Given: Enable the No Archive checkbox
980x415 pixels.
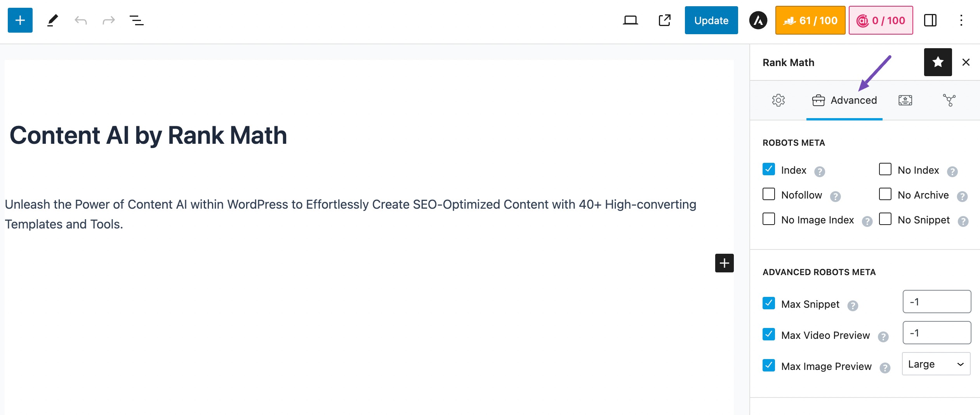Looking at the screenshot, I should (885, 194).
